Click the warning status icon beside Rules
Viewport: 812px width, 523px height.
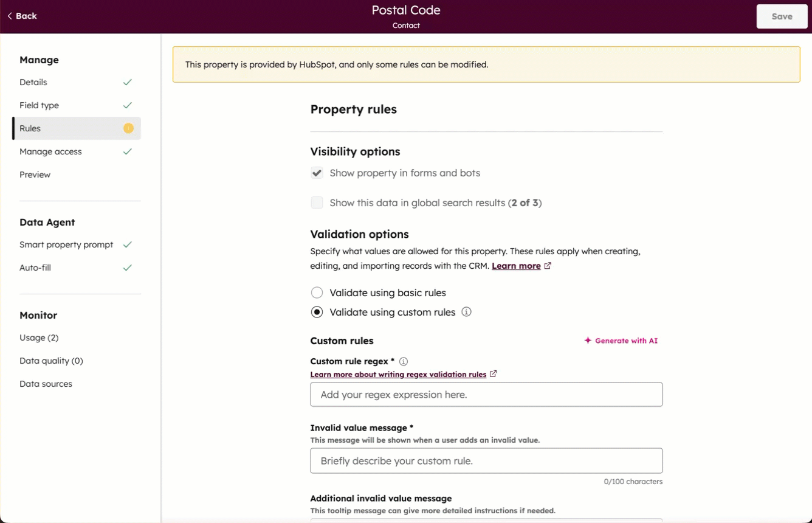coord(128,128)
